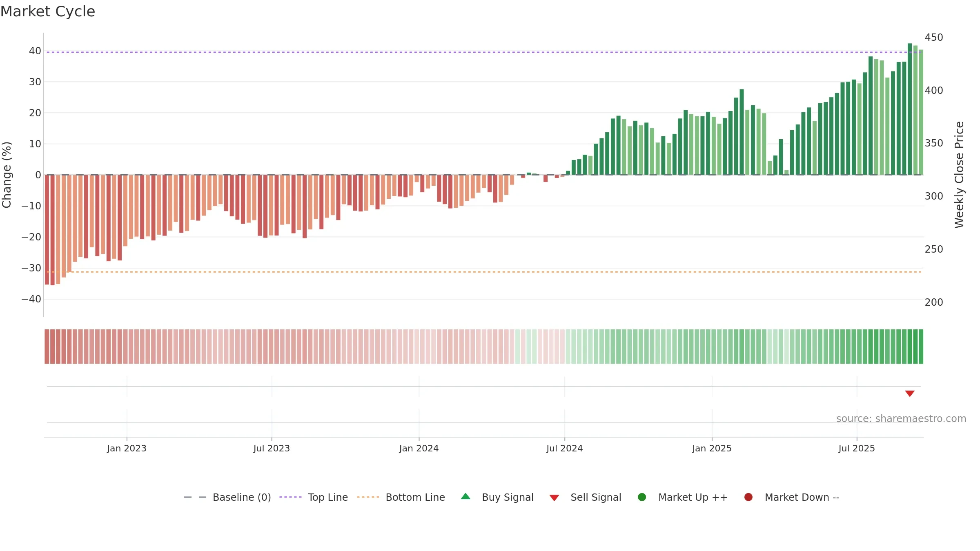
Task: Click the purple dotted Top Line legend sample
Action: (x=290, y=497)
